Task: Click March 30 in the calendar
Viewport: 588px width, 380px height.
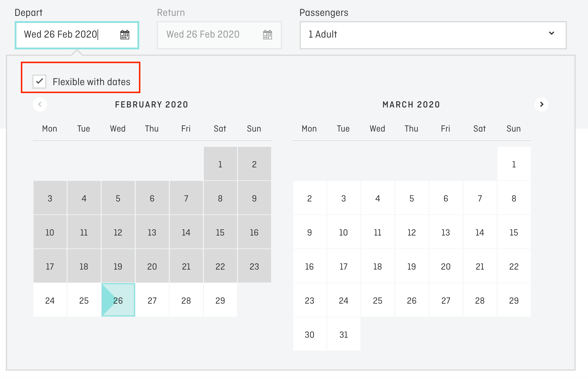Action: coord(309,334)
